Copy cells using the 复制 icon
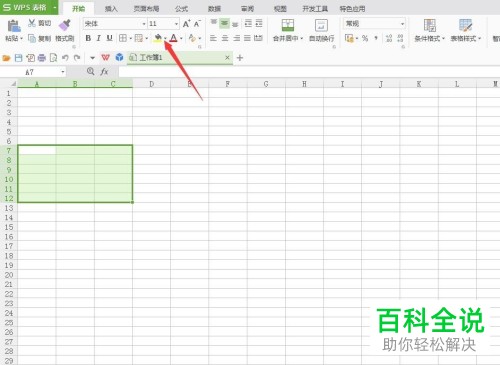This screenshot has height=365, width=500. (32, 38)
